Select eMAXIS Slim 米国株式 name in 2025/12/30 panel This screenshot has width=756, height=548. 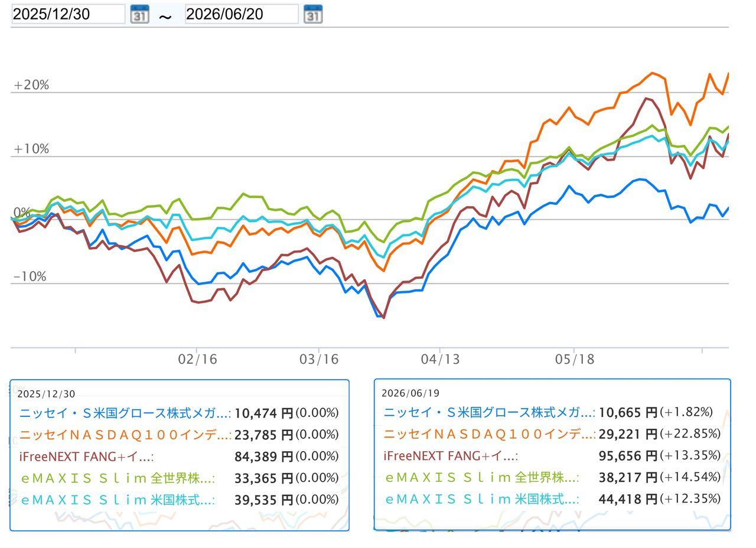118,500
